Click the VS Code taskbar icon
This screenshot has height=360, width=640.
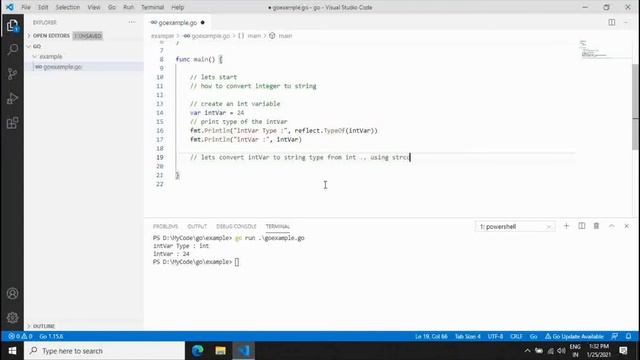(244, 351)
